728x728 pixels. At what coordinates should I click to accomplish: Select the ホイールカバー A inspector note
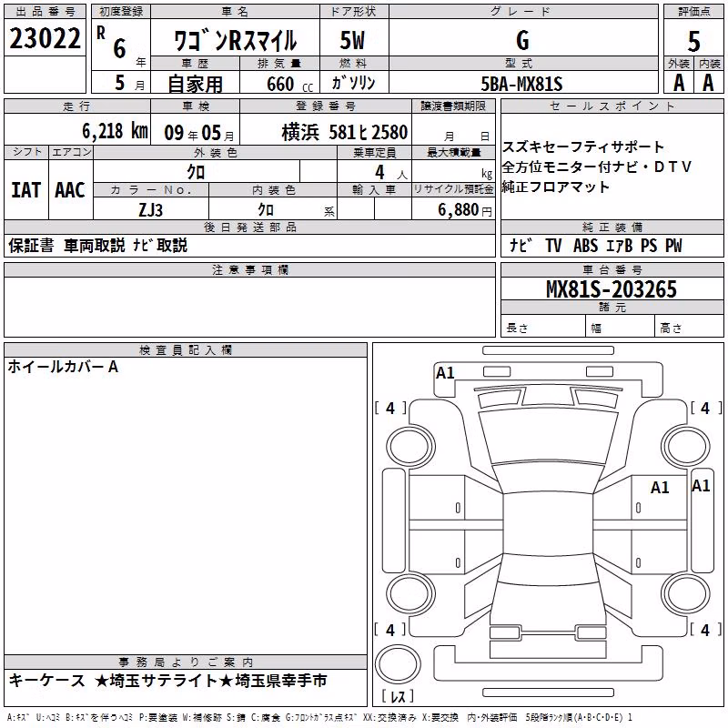click(x=63, y=368)
